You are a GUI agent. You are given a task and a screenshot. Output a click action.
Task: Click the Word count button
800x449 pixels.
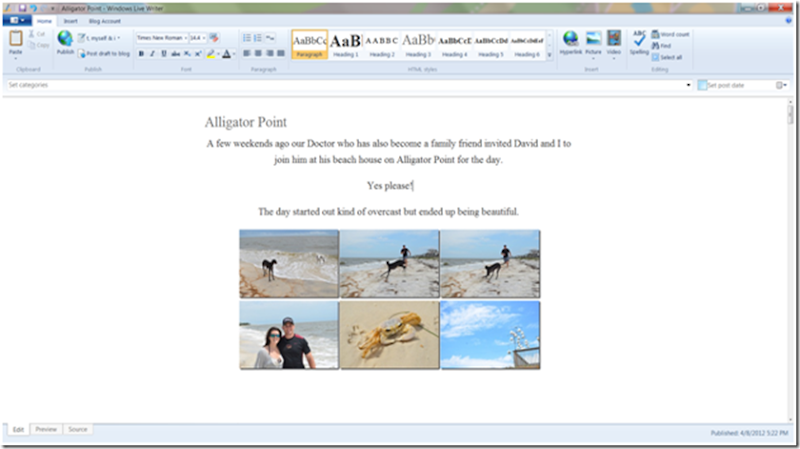coord(670,34)
